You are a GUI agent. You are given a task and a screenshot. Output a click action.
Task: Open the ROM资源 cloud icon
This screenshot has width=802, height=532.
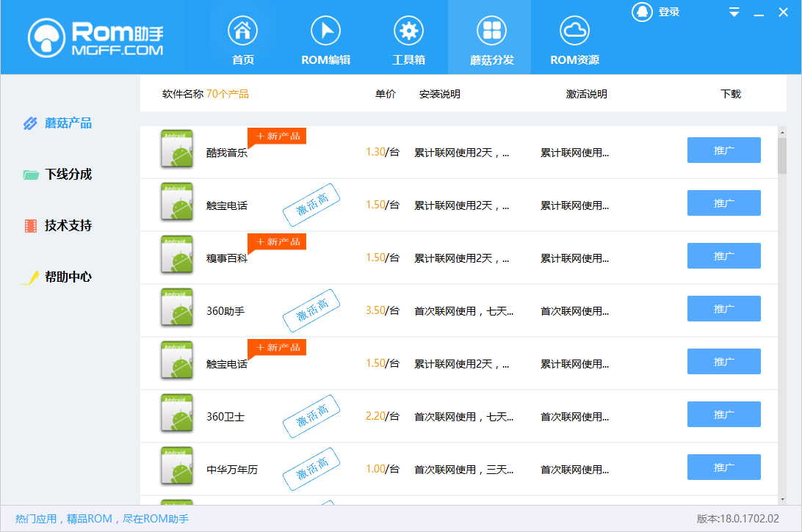574,32
